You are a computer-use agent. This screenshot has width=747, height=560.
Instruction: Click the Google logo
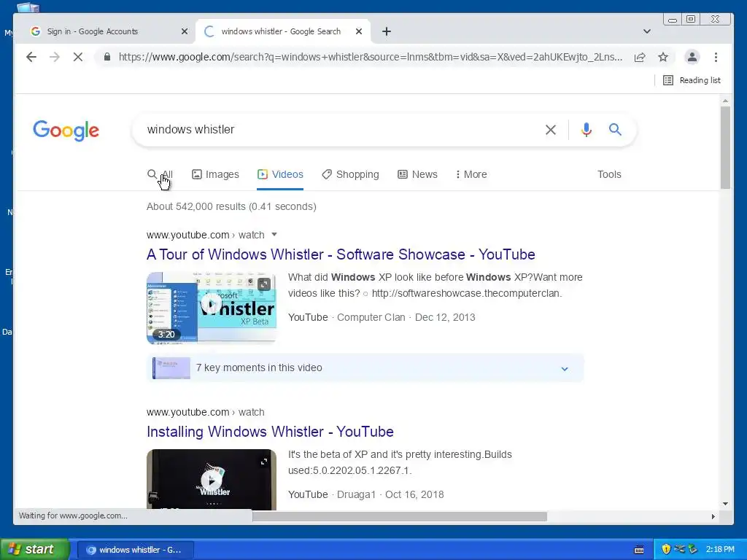pyautogui.click(x=66, y=130)
